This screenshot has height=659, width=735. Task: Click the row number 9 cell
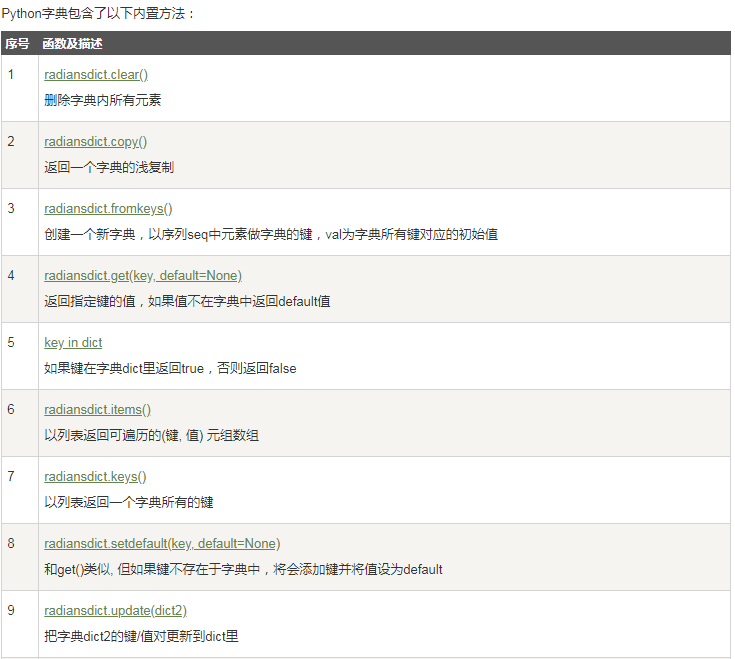(11, 611)
